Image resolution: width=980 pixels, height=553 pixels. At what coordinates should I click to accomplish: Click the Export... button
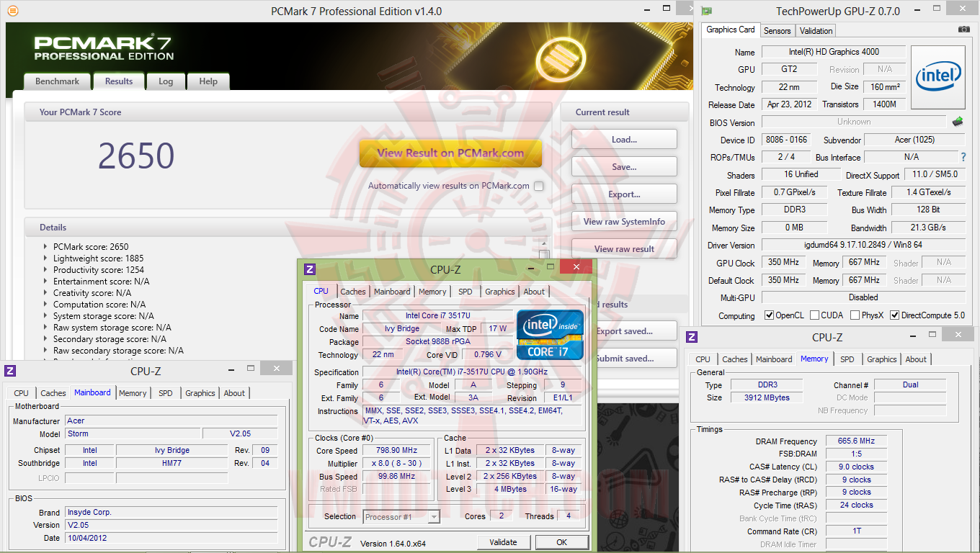624,194
